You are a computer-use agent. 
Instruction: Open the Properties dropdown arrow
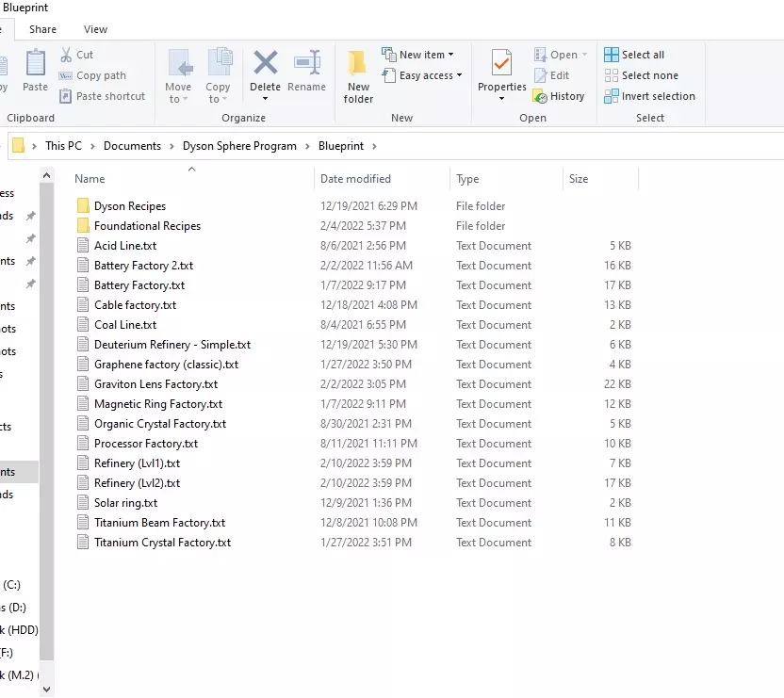click(x=501, y=99)
